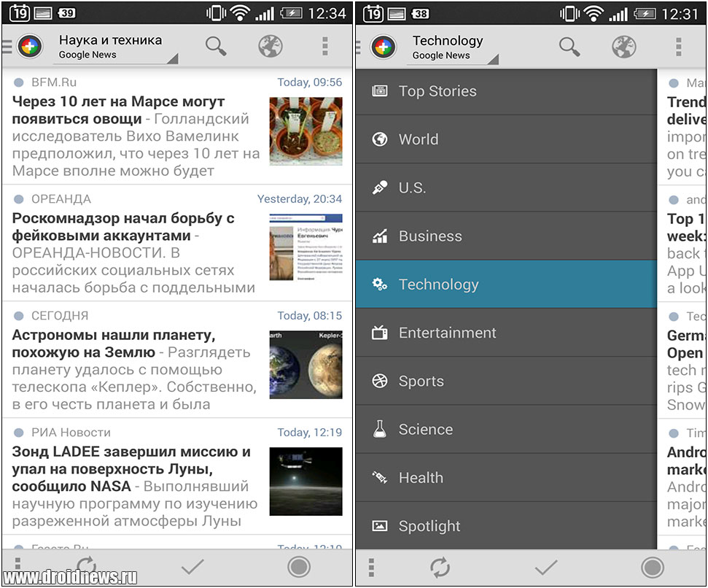Open overflow menu in left top toolbar
Image resolution: width=708 pixels, height=588 pixels.
[x=324, y=46]
